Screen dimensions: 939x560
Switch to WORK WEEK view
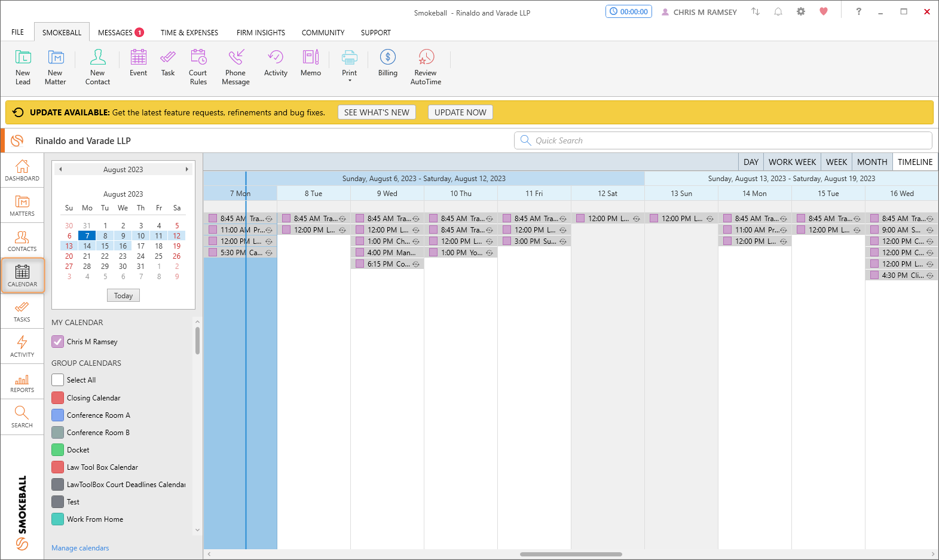[x=792, y=162]
